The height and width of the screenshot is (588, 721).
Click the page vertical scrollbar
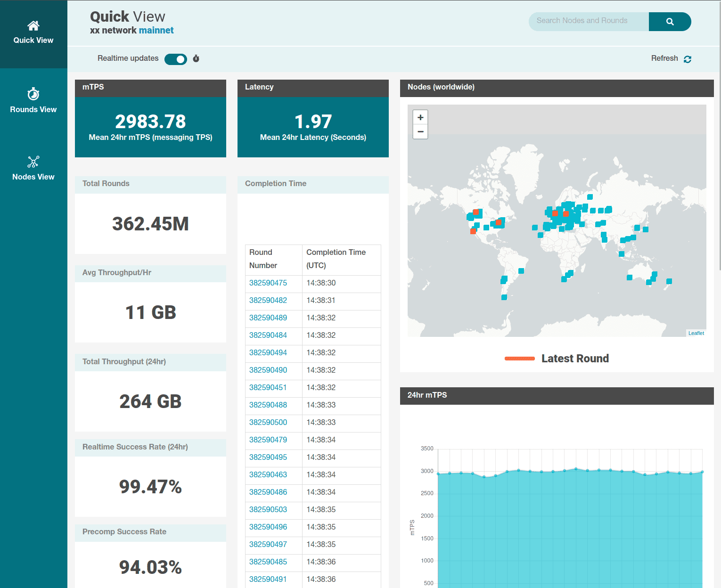(719, 141)
